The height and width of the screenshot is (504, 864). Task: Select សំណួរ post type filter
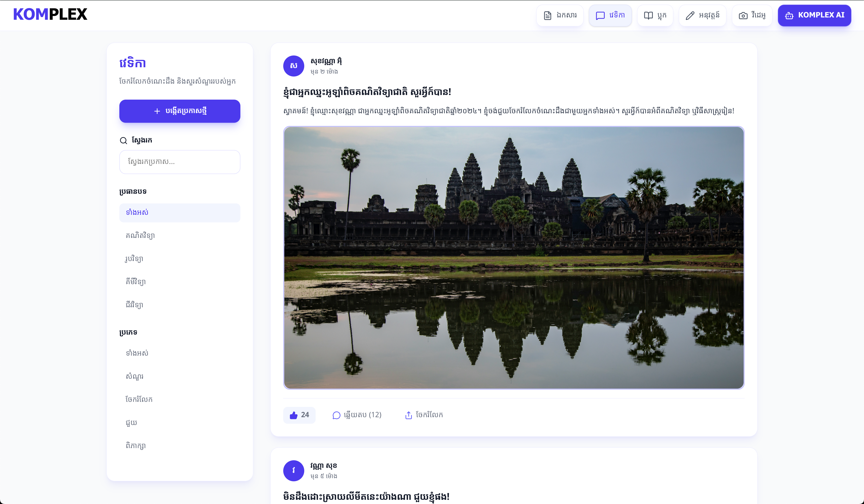(x=134, y=376)
